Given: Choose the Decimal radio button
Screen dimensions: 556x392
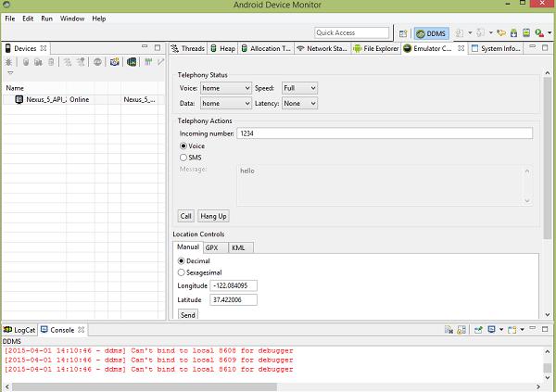Looking at the screenshot, I should 182,261.
